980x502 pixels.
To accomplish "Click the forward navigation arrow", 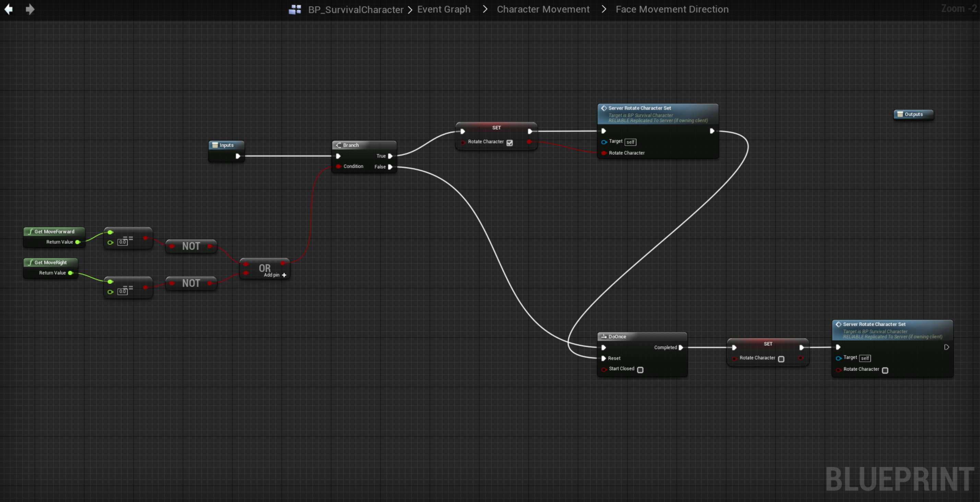I will 30,9.
